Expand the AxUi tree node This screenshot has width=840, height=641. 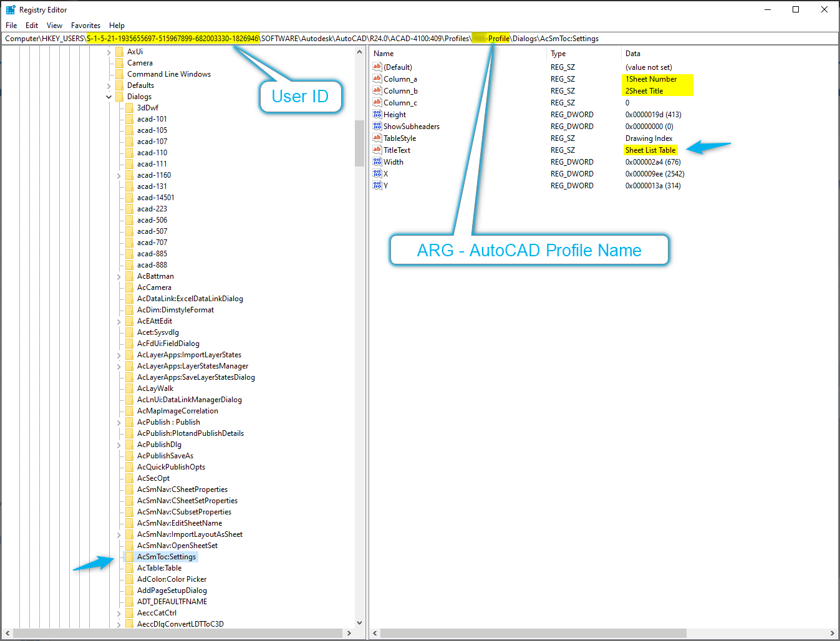pyautogui.click(x=109, y=52)
